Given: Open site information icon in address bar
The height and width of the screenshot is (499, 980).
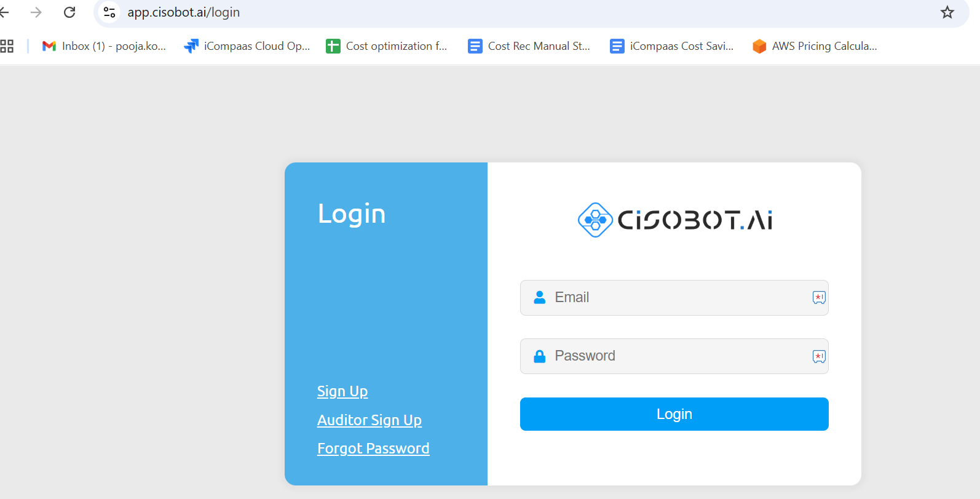Looking at the screenshot, I should [x=109, y=12].
